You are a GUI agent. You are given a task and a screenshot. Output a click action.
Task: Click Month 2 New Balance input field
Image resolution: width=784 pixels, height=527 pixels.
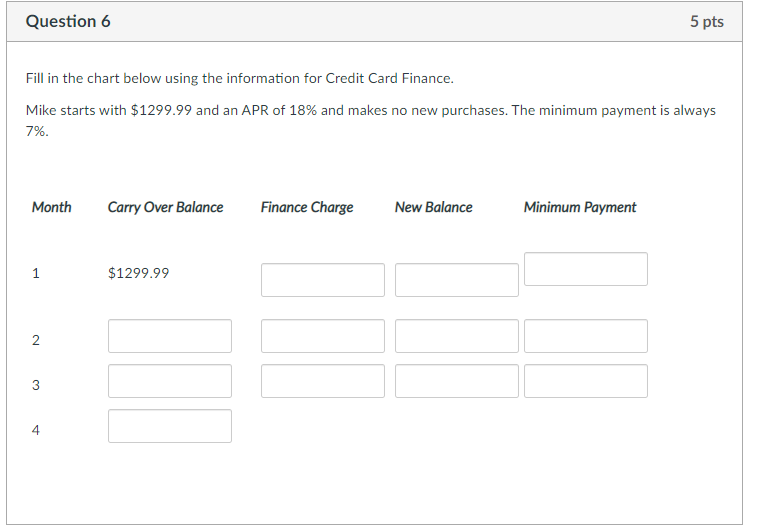pyautogui.click(x=456, y=336)
